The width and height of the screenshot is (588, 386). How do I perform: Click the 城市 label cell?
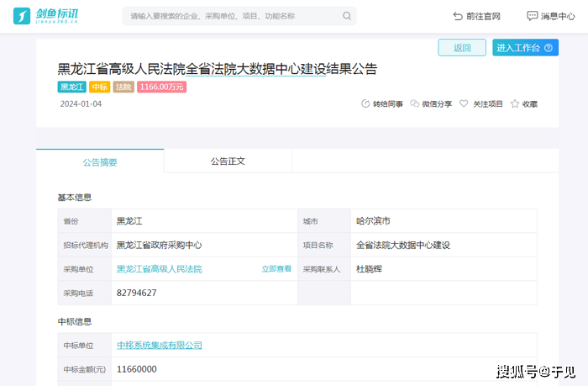click(324, 221)
